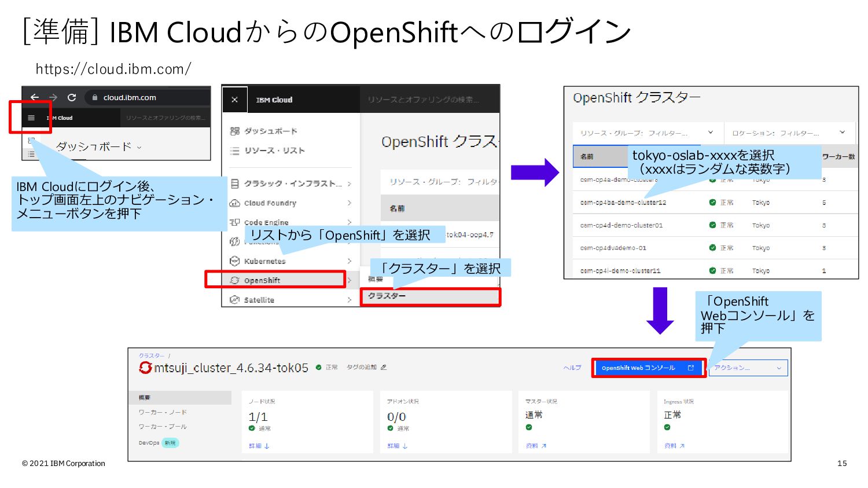
Task: Click the Classic Infrastructure icon
Action: pyautogui.click(x=234, y=184)
